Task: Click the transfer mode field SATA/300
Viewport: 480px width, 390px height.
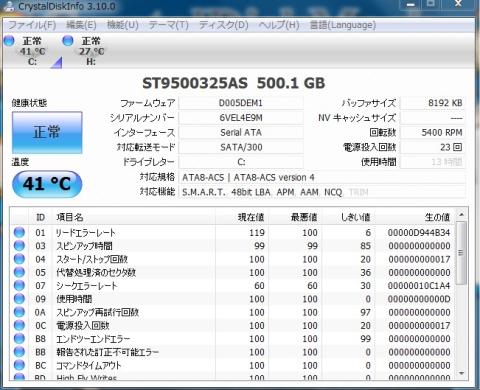Action: (241, 147)
